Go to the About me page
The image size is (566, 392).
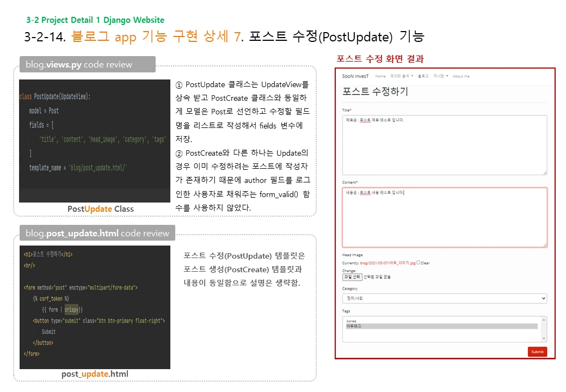[x=461, y=76]
